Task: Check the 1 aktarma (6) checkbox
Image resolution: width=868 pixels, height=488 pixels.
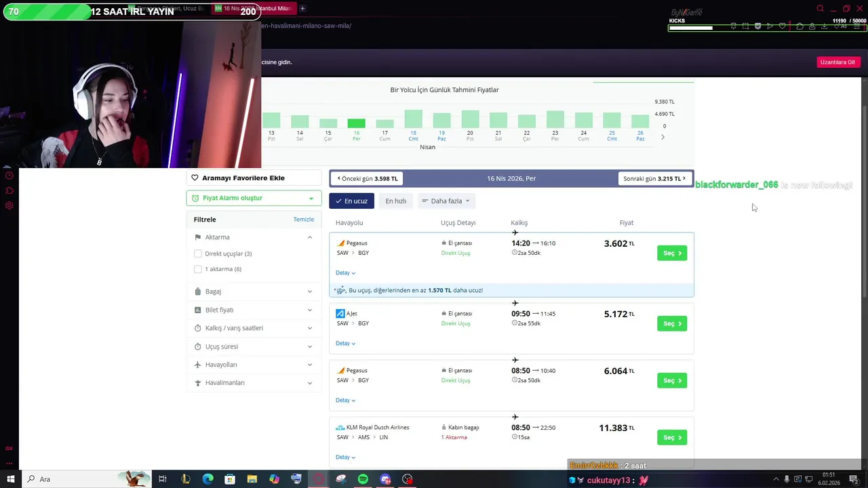Action: [198, 269]
